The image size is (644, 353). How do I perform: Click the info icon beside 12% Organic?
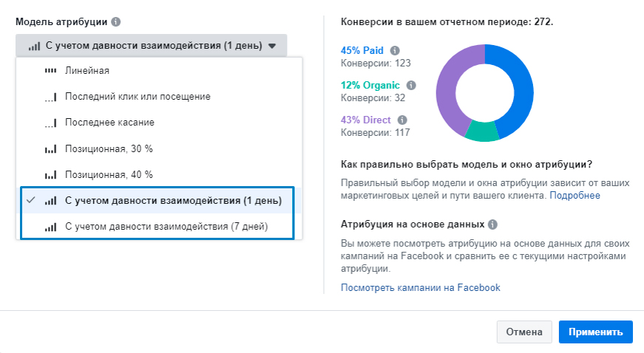(x=411, y=85)
